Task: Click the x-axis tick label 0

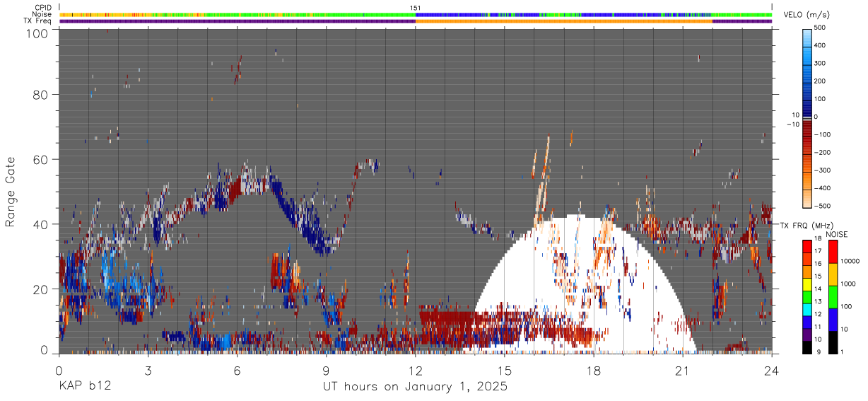Action: click(59, 371)
